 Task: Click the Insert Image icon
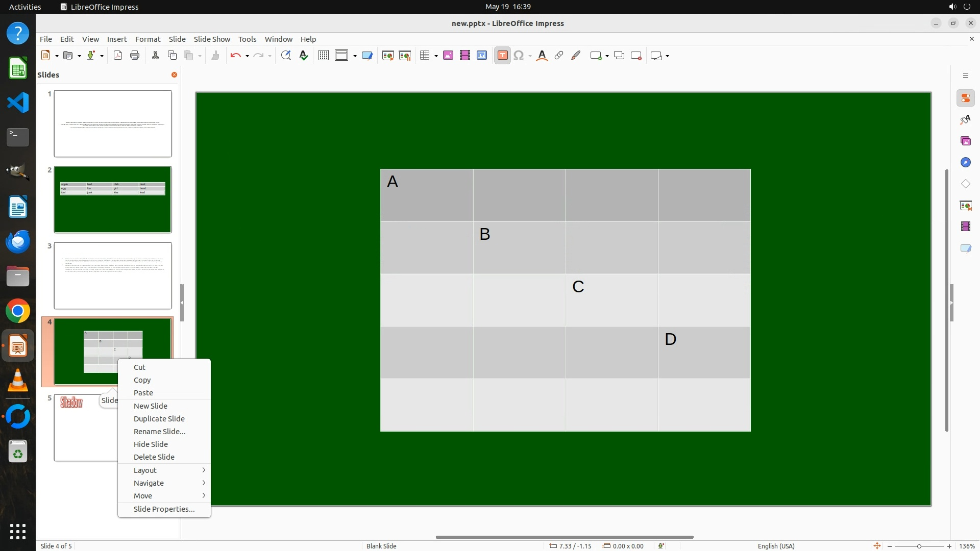(448, 56)
